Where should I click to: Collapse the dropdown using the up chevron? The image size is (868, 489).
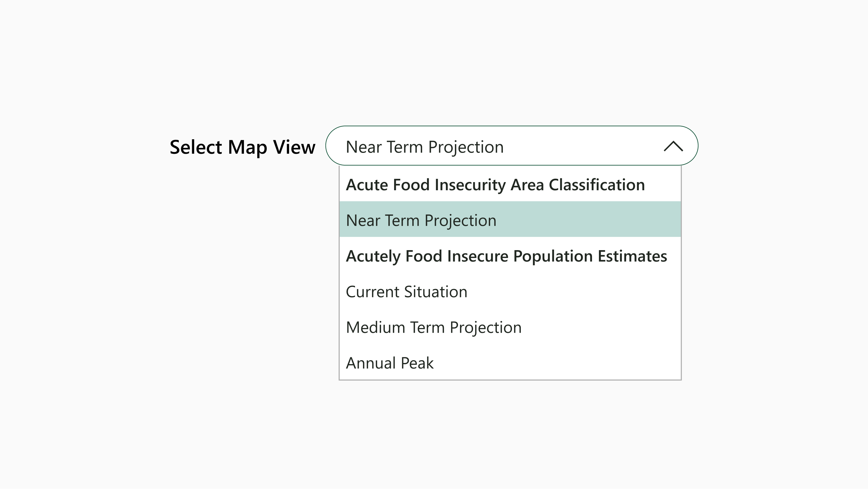pyautogui.click(x=673, y=146)
